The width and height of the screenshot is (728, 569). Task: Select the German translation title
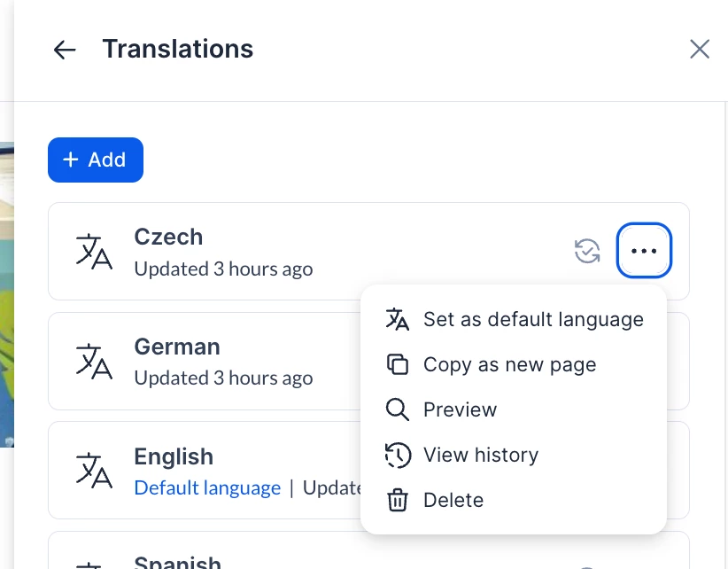click(x=177, y=347)
